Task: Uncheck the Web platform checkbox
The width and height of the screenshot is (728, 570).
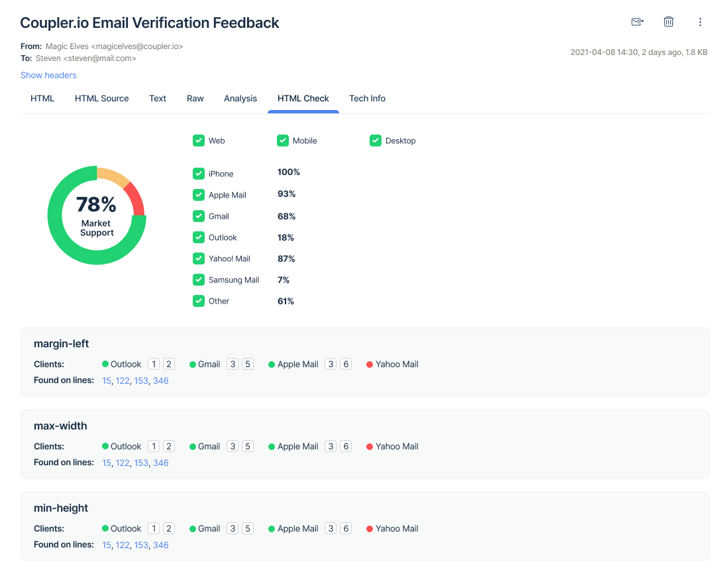Action: click(x=199, y=141)
